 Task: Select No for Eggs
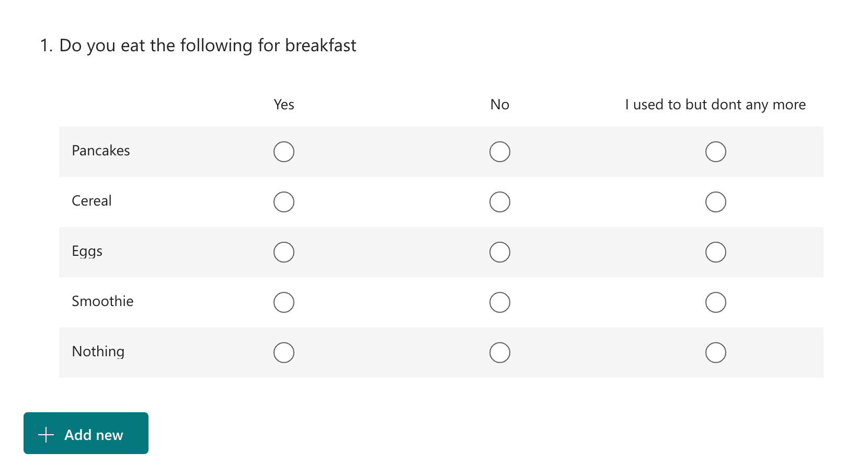pos(499,252)
